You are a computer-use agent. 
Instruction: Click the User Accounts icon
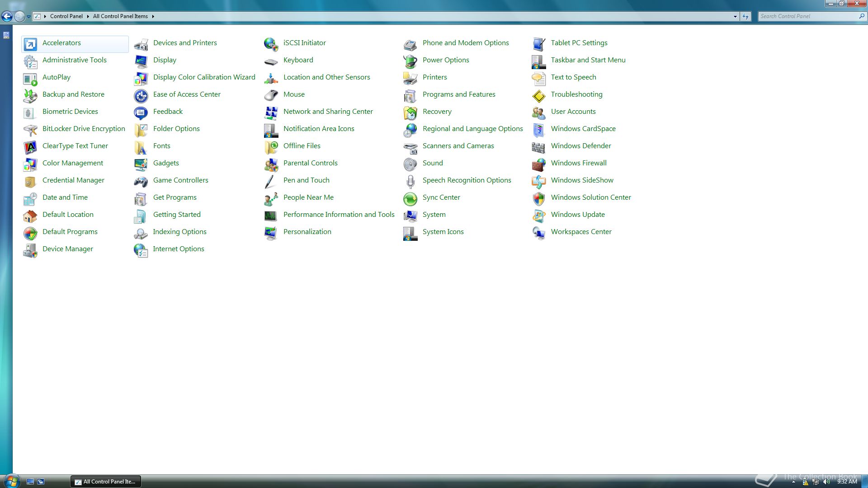point(539,113)
